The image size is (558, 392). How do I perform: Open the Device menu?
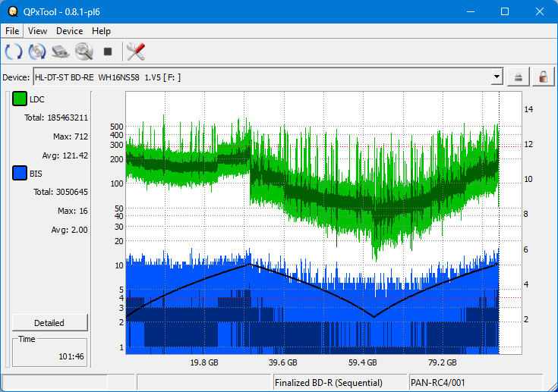tap(69, 31)
